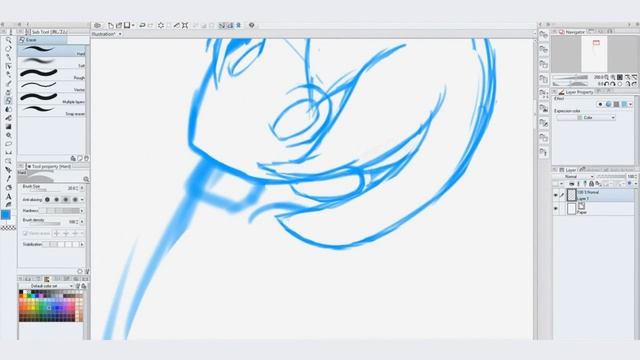
Task: Open the Brush density stepper arrow
Action: tap(82, 222)
